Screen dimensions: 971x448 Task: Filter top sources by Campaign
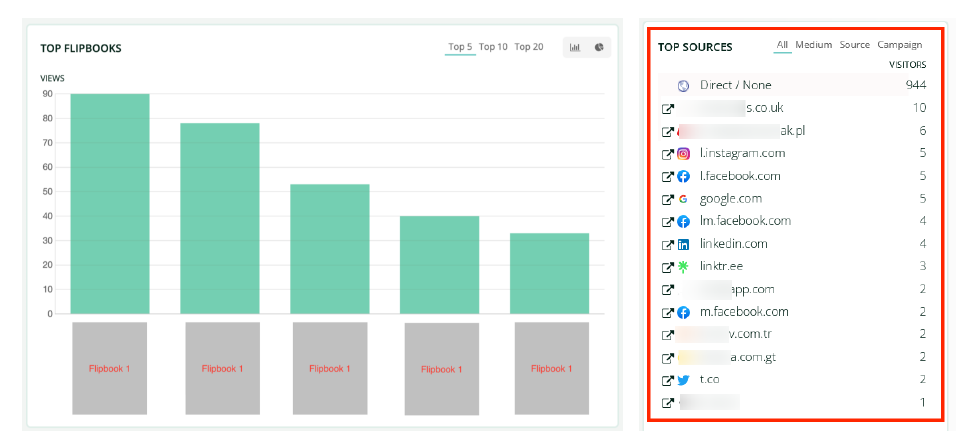[x=899, y=45]
